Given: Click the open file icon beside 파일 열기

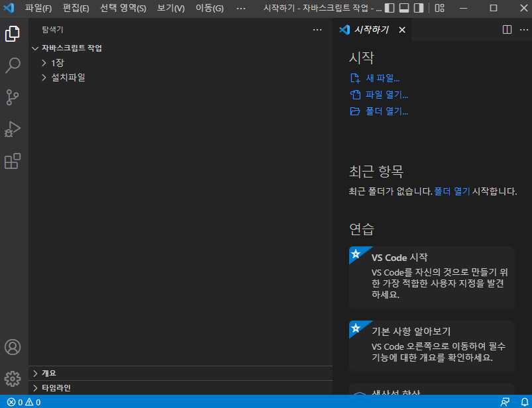Looking at the screenshot, I should coord(355,95).
